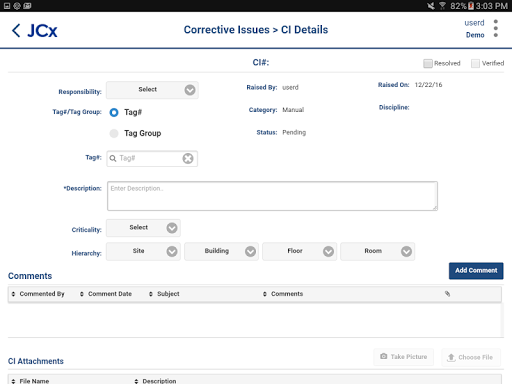Image resolution: width=512 pixels, height=384 pixels.
Task: Click the Add Comment button
Action: point(476,271)
